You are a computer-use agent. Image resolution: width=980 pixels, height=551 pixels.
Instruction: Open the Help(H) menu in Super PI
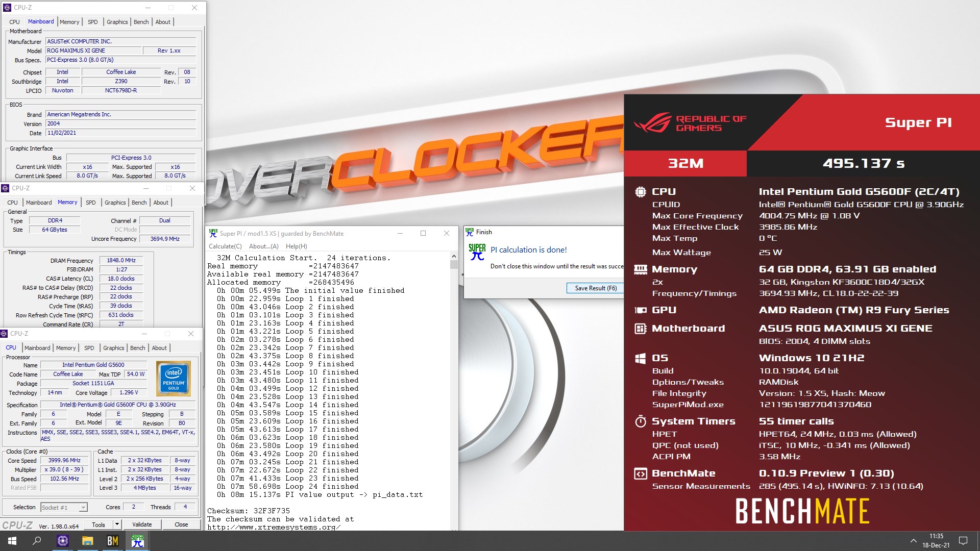(x=296, y=246)
